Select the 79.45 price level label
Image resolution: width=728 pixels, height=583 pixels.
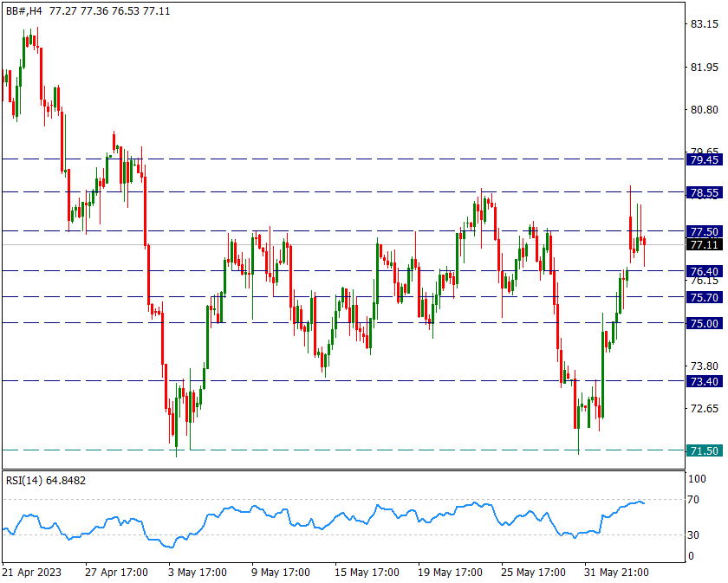tap(704, 159)
